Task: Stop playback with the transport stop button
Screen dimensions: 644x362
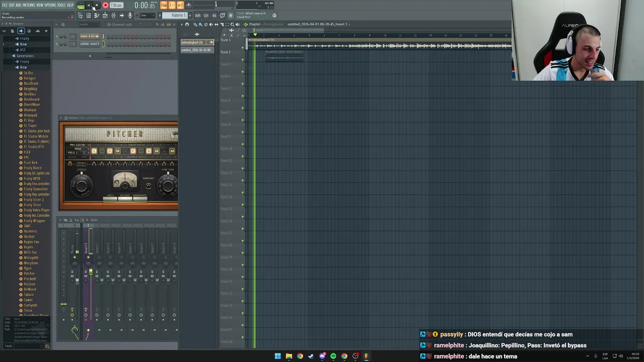Action: [97, 5]
